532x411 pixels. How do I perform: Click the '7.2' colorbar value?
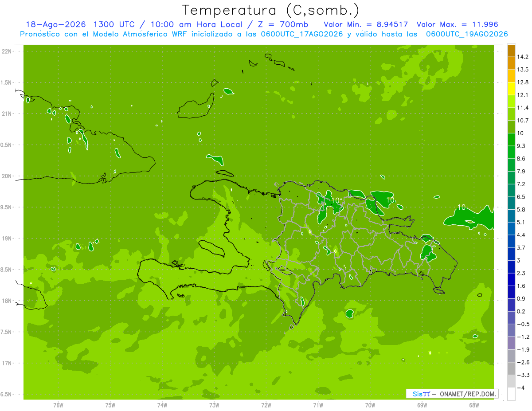pyautogui.click(x=521, y=184)
